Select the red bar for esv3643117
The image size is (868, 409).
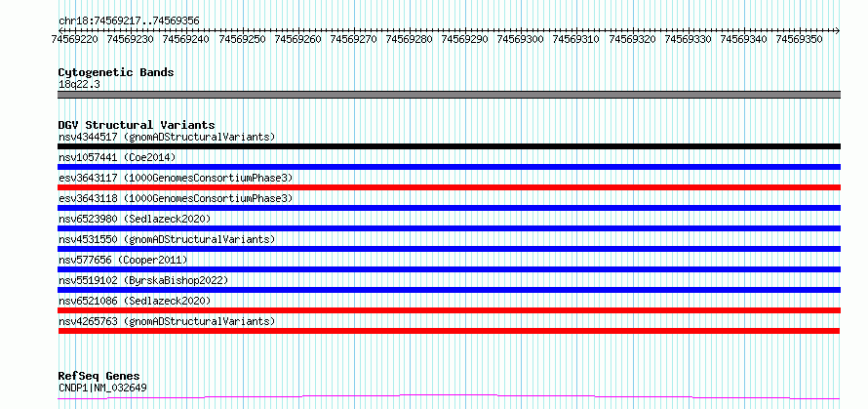pos(449,187)
